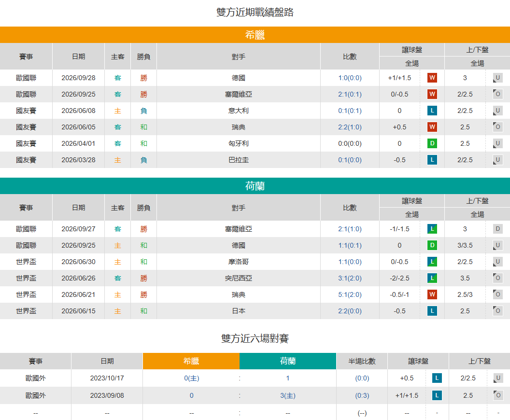Click the gray D badge in the 2026/09/27 row
Screen dimensions: 510x420
pyautogui.click(x=497, y=229)
